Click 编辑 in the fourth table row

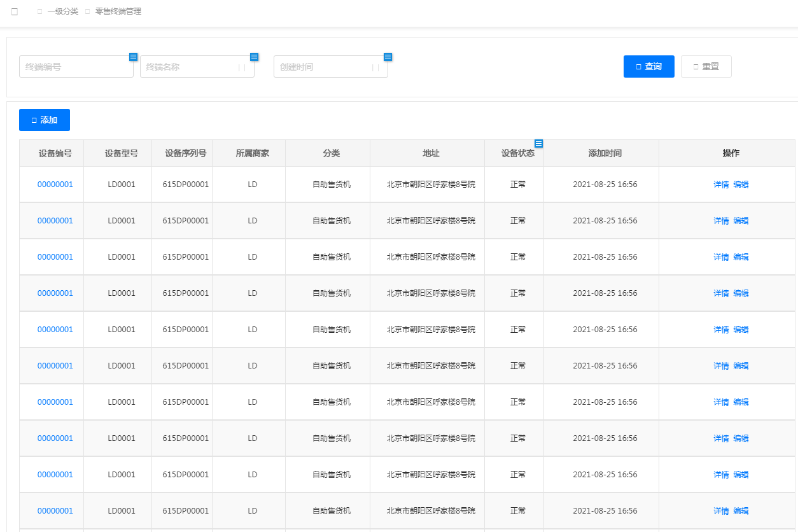(741, 293)
